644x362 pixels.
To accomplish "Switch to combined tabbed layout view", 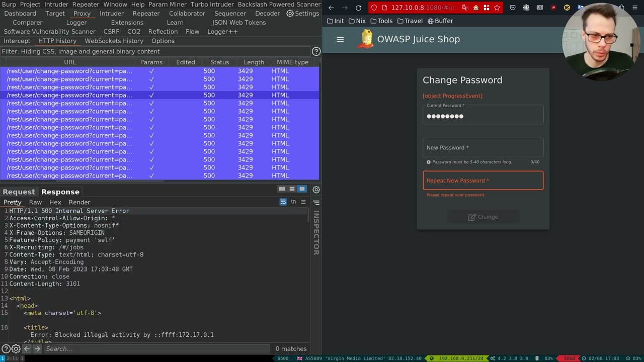I will (302, 189).
